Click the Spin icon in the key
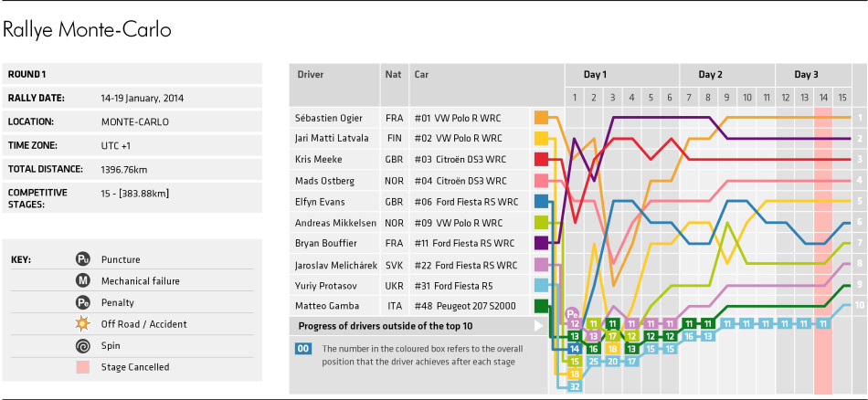The height and width of the screenshot is (400, 868). [82, 346]
